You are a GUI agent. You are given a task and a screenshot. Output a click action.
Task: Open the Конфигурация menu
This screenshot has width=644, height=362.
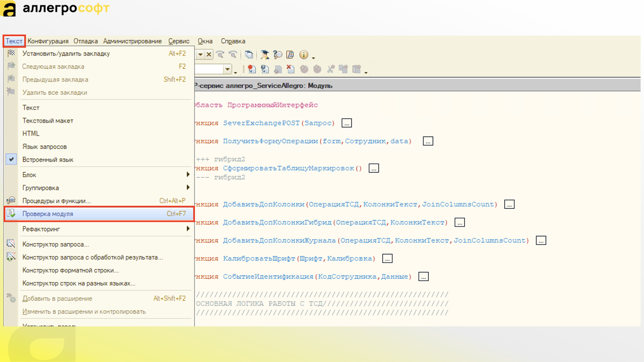tap(48, 41)
